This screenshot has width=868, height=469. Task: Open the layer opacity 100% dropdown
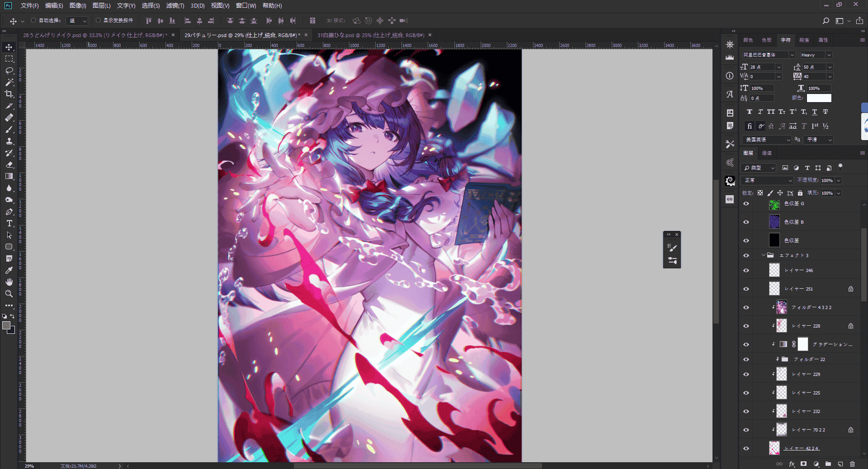point(839,180)
